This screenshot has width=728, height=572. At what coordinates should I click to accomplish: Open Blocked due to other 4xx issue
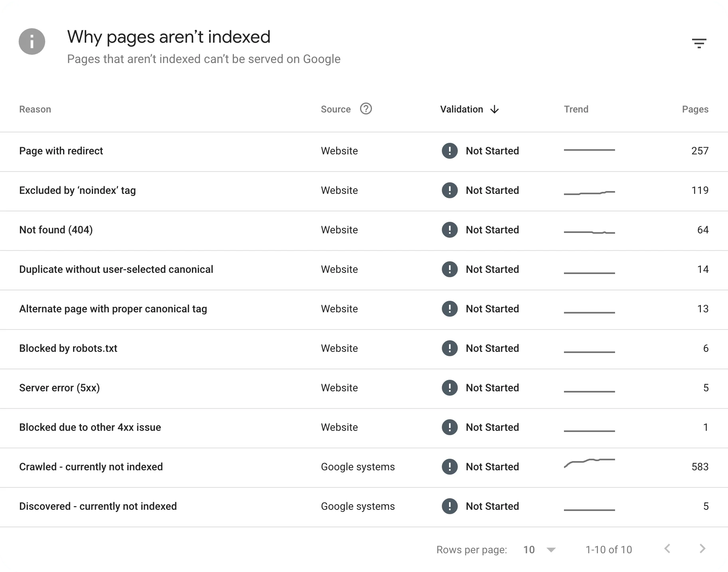[90, 427]
